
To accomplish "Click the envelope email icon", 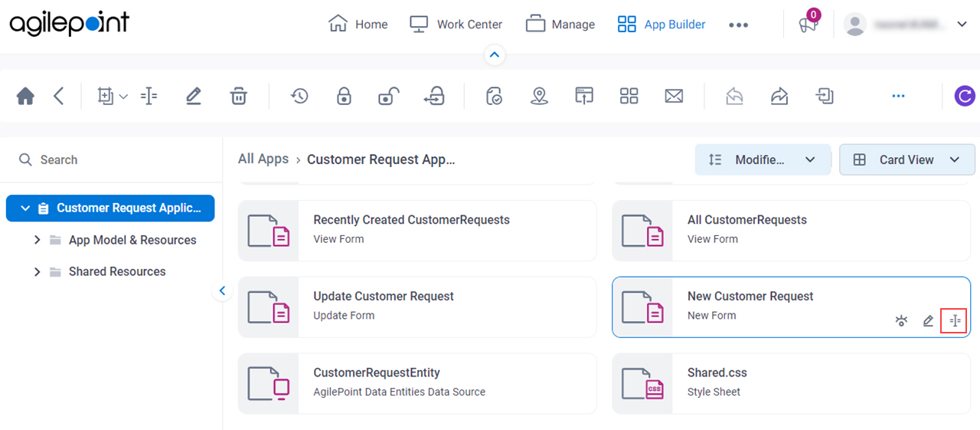I will (674, 96).
